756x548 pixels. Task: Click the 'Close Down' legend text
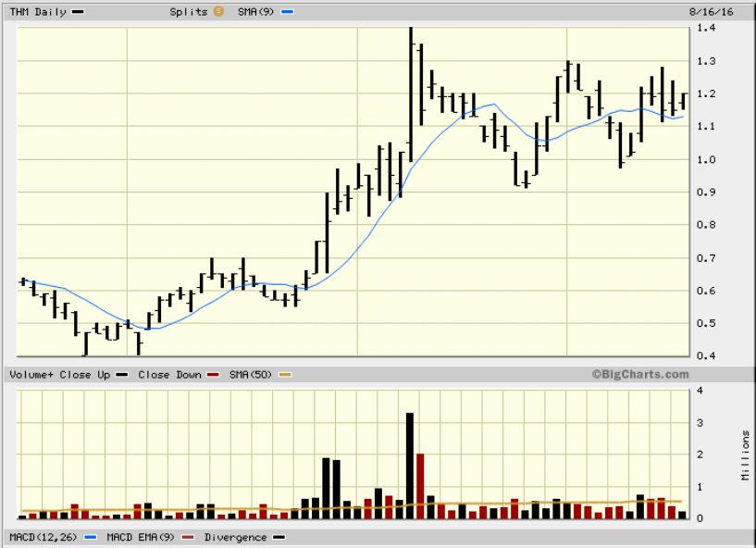tap(169, 375)
